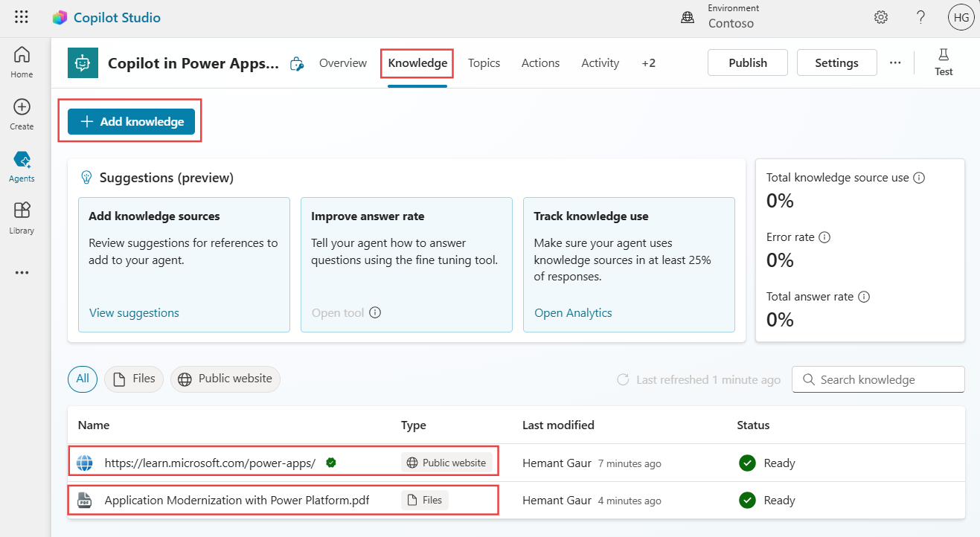Click the Ready checkmark in the PDF file row

pyautogui.click(x=747, y=500)
